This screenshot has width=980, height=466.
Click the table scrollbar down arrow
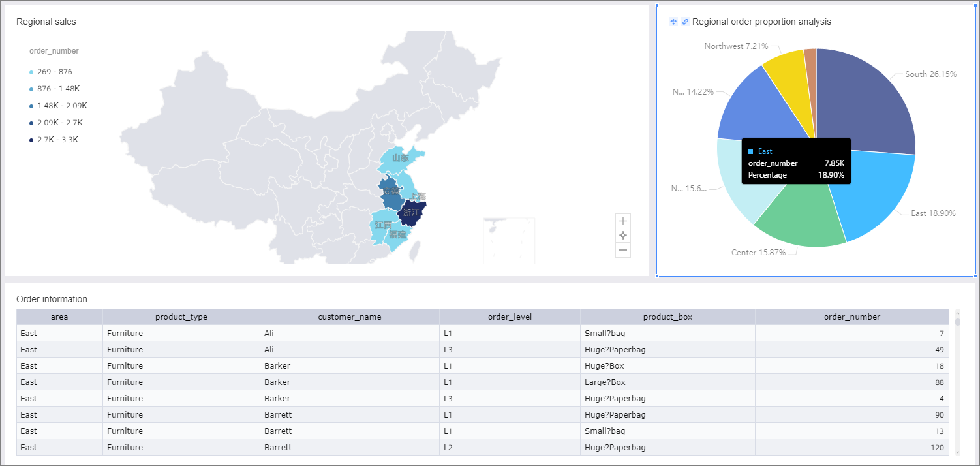958,452
